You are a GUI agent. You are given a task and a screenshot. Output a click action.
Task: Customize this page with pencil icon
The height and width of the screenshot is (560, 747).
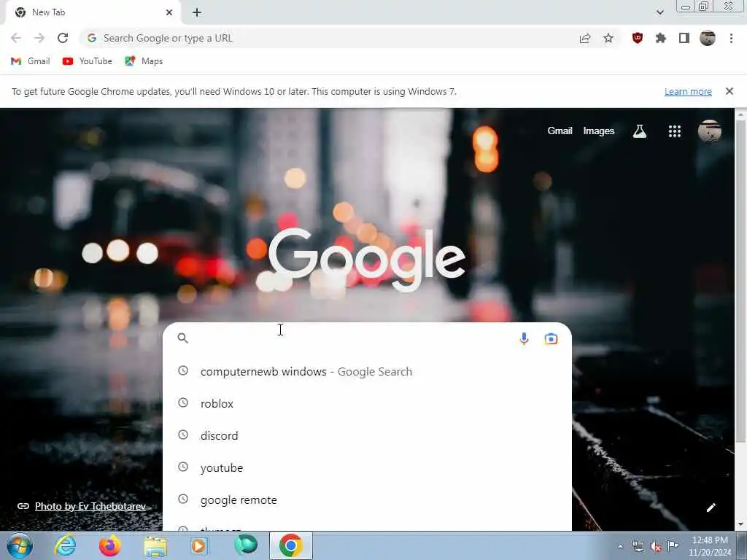[711, 507]
